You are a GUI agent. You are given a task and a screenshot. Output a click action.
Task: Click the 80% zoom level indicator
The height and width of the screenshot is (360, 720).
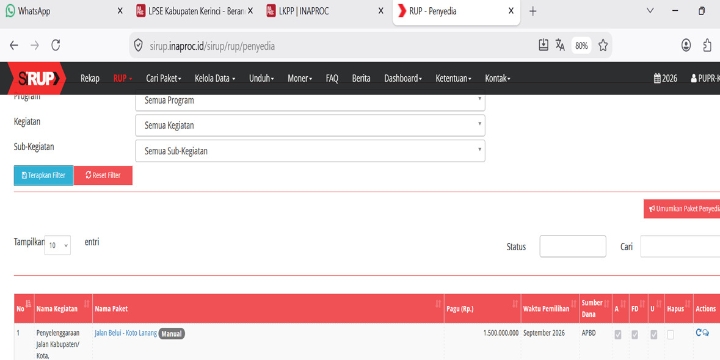pos(581,45)
